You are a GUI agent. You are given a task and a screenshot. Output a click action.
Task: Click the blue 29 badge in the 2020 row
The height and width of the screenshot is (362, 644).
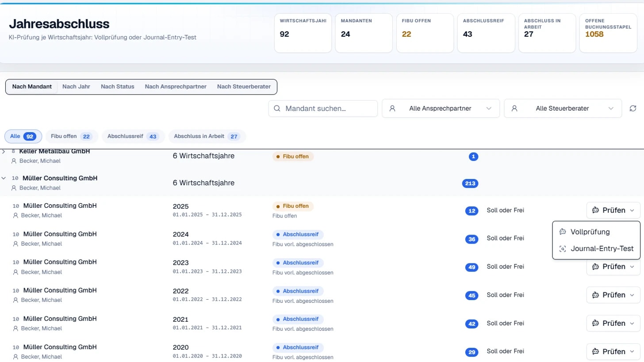472,352
